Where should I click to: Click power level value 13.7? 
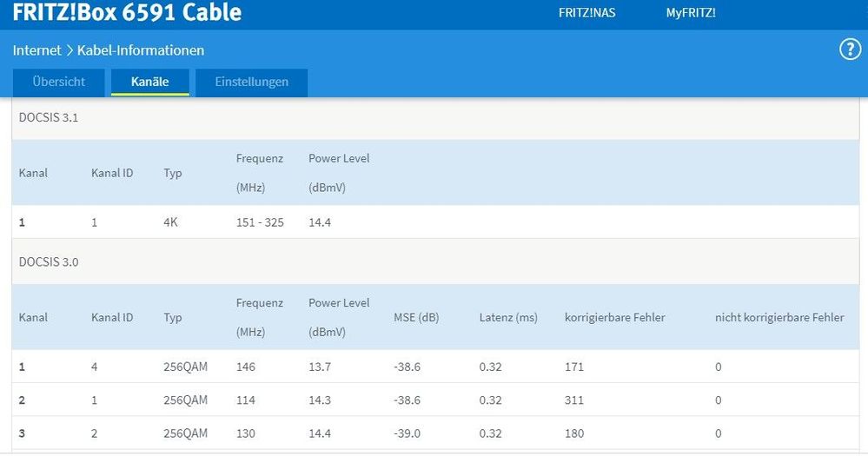click(320, 367)
